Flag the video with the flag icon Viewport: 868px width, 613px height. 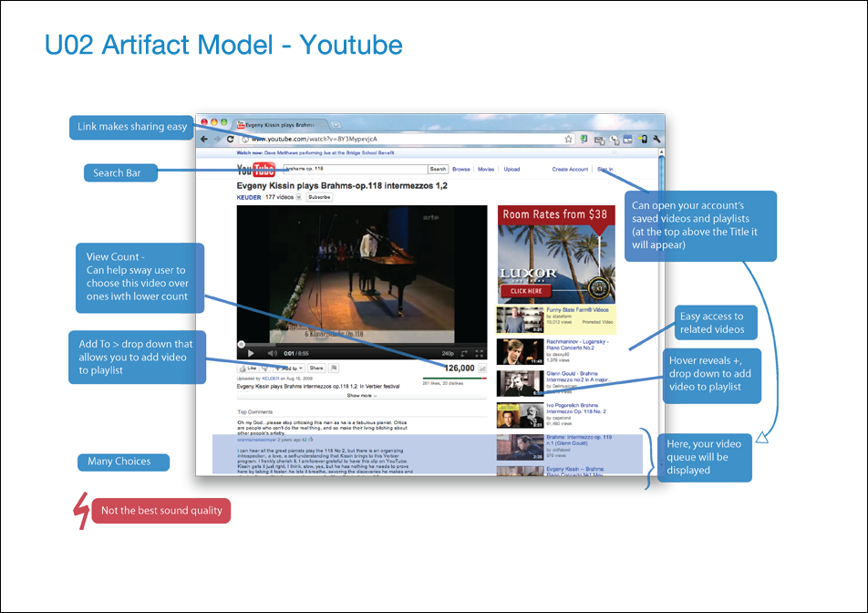point(334,368)
